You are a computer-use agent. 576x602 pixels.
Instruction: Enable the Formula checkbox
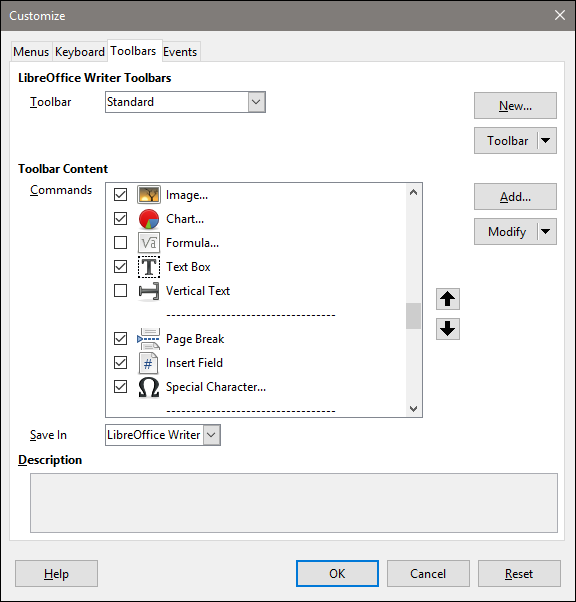[121, 243]
